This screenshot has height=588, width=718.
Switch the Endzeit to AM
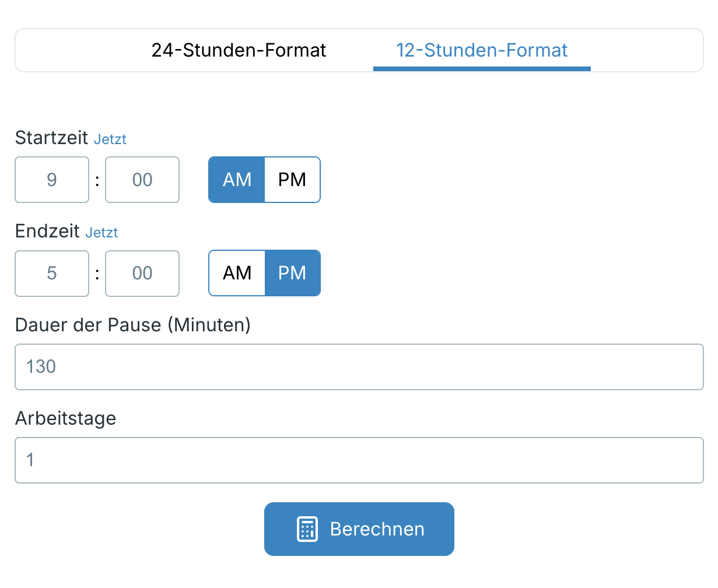(x=236, y=273)
